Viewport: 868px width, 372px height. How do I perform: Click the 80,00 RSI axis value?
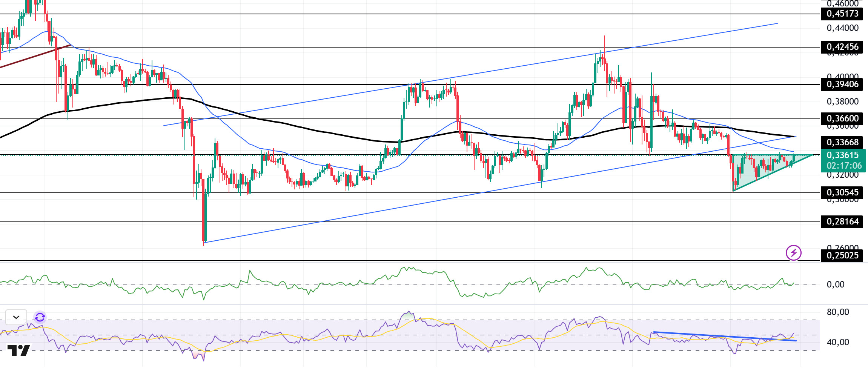pos(838,312)
